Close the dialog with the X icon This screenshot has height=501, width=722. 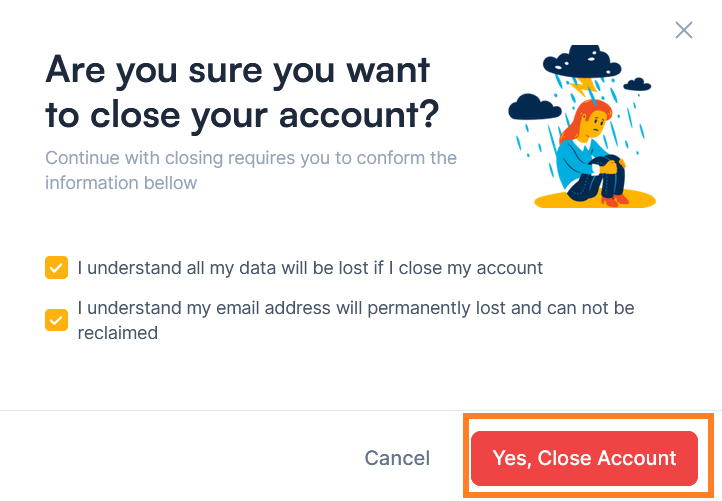coord(684,30)
